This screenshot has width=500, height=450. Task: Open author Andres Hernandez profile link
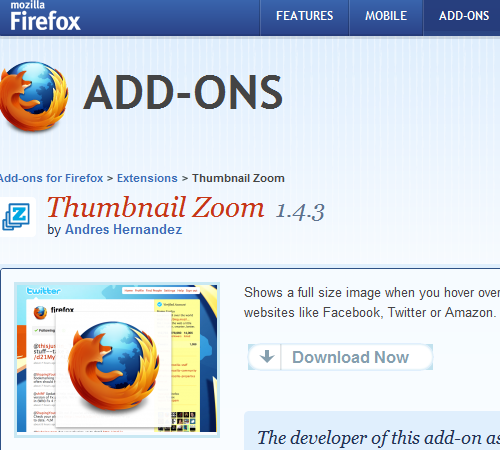pyautogui.click(x=123, y=229)
